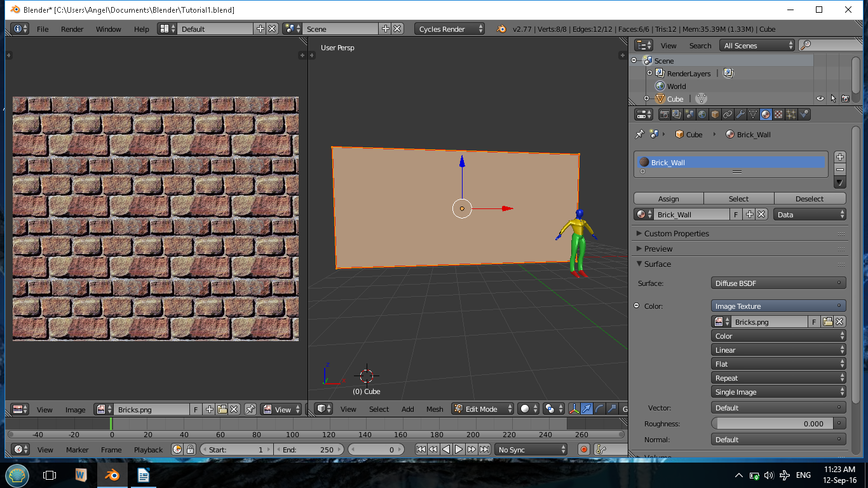Open the Particles properties tab
The width and height of the screenshot is (868, 488).
pos(791,114)
